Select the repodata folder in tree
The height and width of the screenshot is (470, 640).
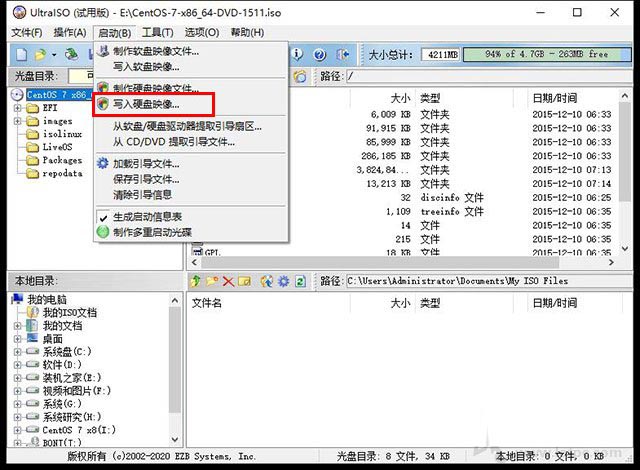(62, 173)
